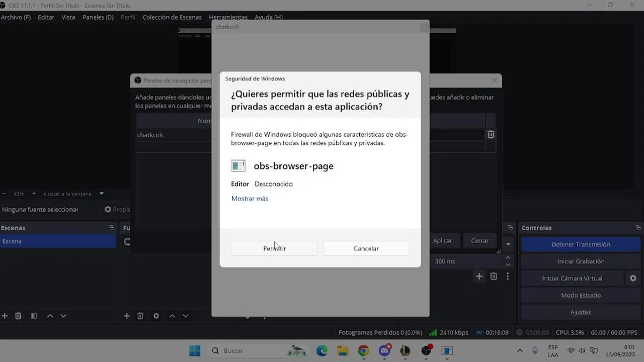Screen dimensions: 644x362
Task: Move source up arrow in sources panel
Action: (172, 316)
